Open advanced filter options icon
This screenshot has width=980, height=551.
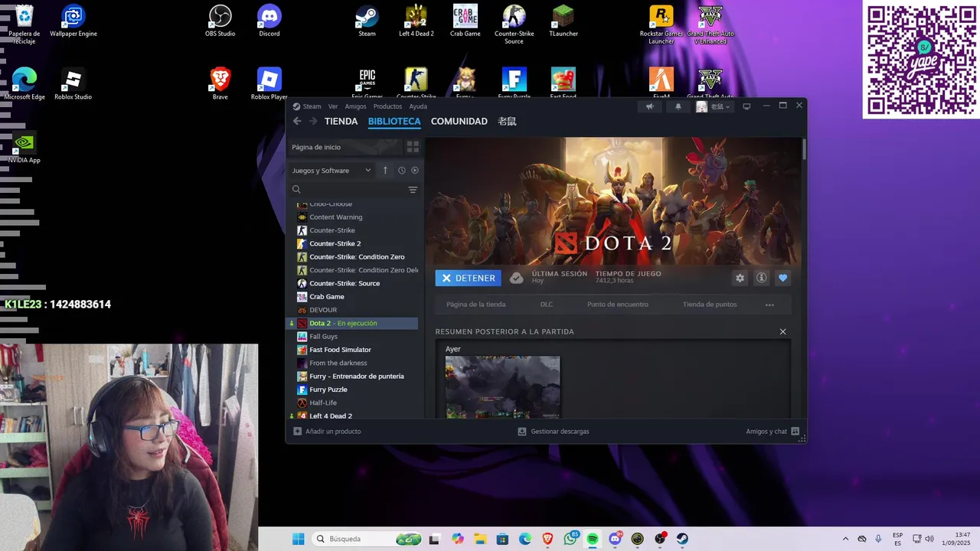tap(413, 190)
